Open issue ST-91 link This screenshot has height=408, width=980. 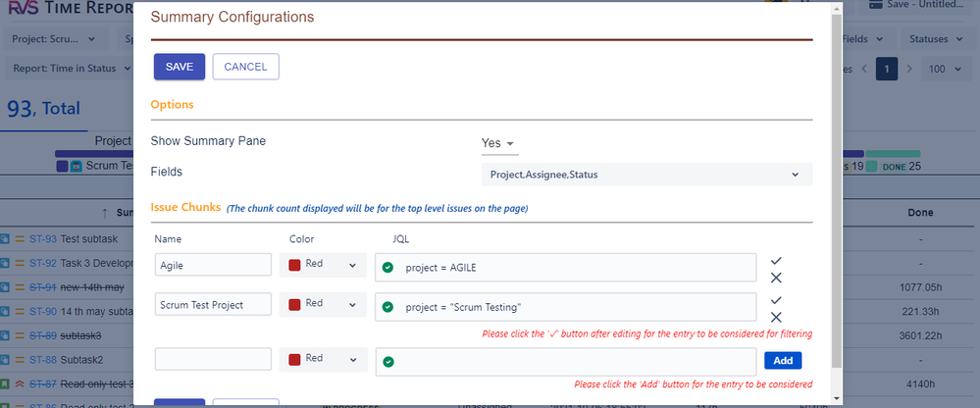click(x=43, y=286)
